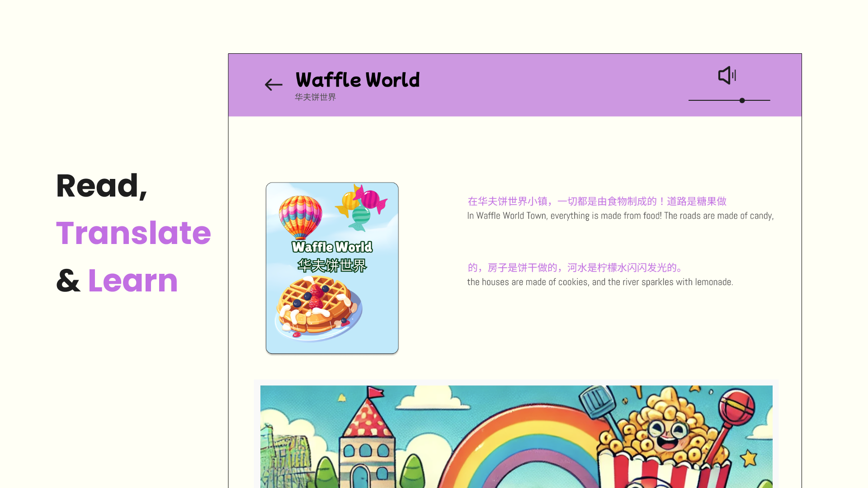
Task: Click the first Chinese sentence in purple
Action: (597, 201)
